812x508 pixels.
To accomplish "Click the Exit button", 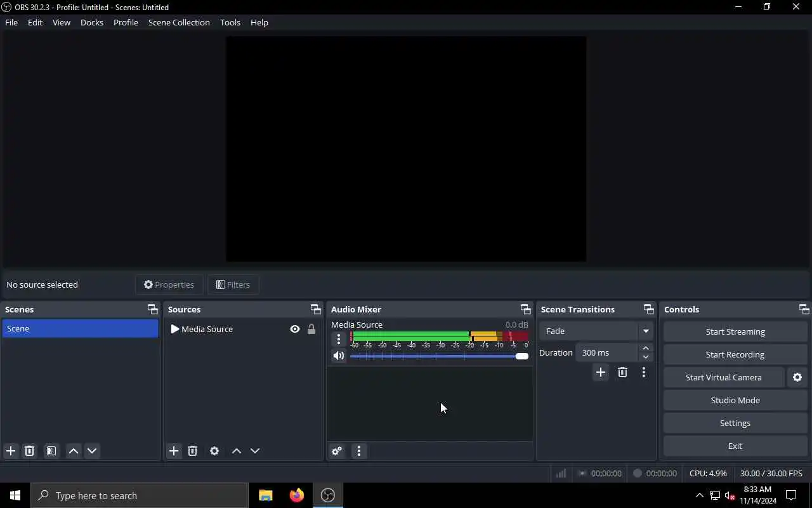I will pos(735,446).
